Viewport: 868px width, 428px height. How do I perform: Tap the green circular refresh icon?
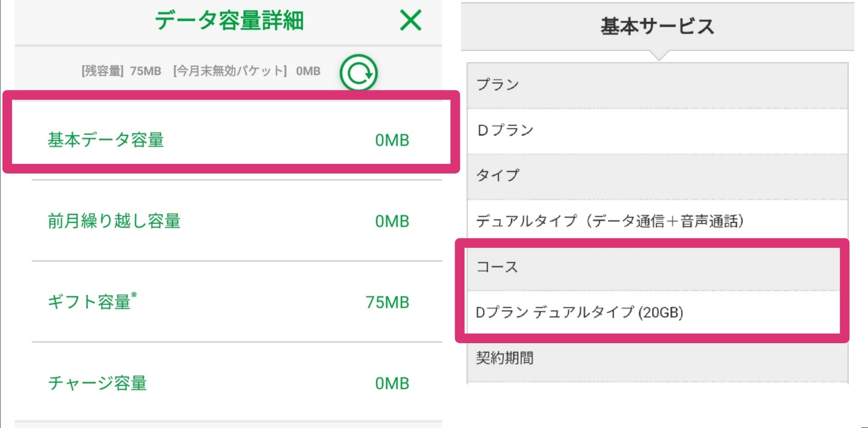pos(358,73)
